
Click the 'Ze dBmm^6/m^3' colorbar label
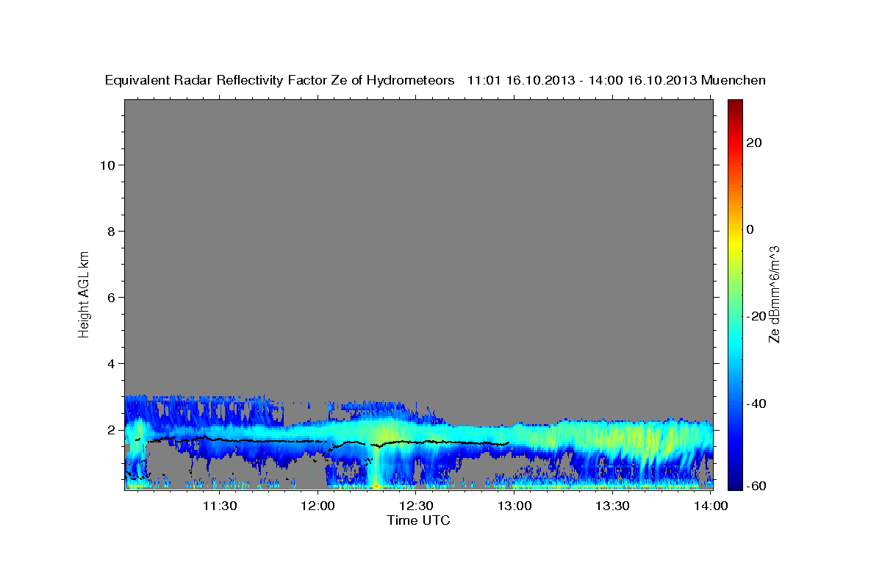774,294
